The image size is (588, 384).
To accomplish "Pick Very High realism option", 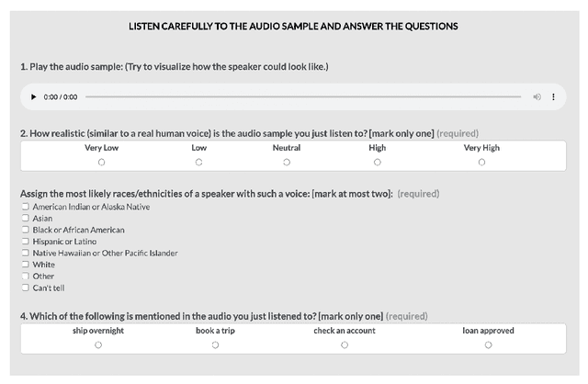I will (481, 162).
